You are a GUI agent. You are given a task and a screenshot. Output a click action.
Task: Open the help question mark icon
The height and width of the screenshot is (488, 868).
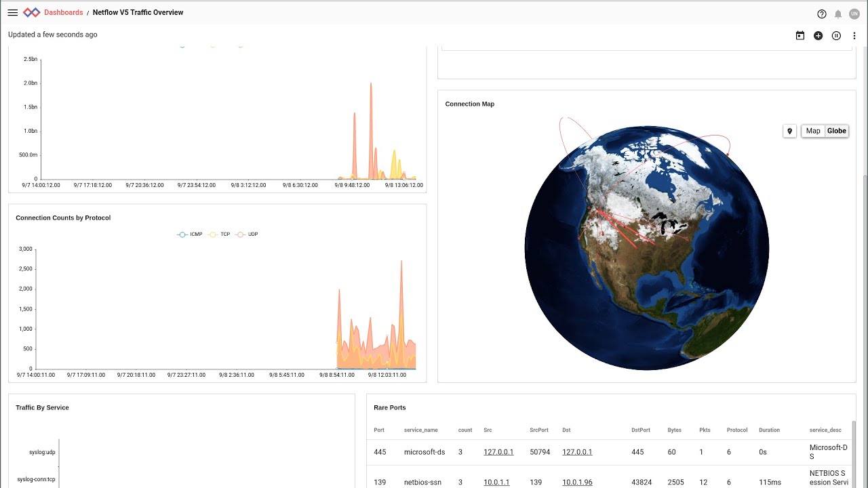[822, 14]
